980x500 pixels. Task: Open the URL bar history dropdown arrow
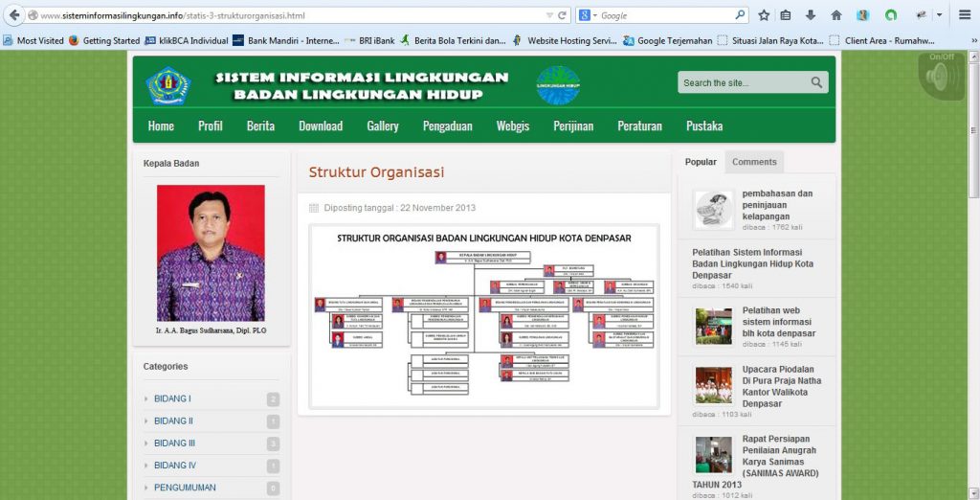(548, 15)
